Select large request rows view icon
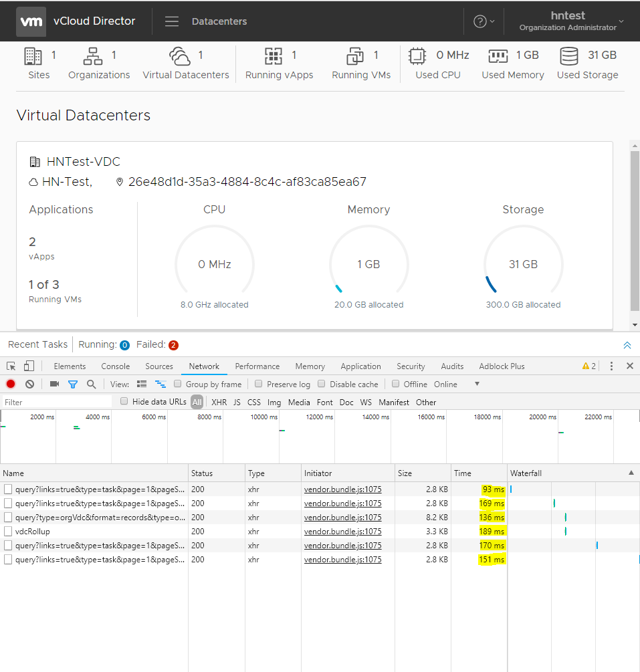640x672 pixels. 142,384
